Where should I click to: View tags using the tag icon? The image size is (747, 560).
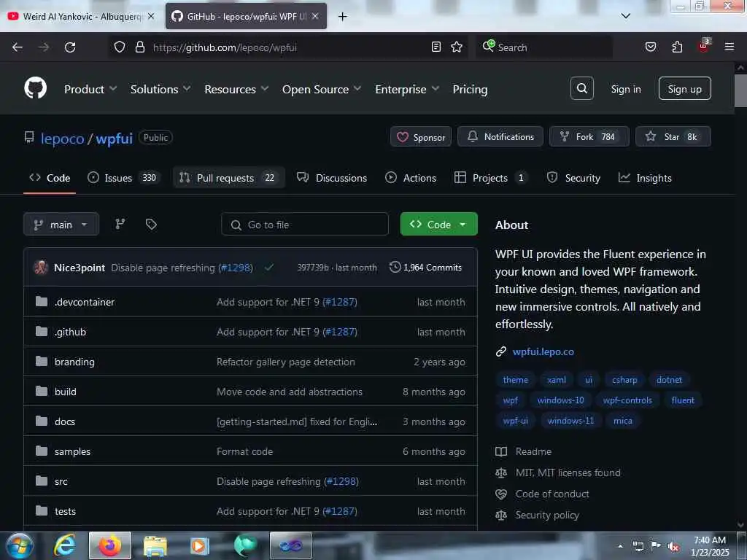151,224
